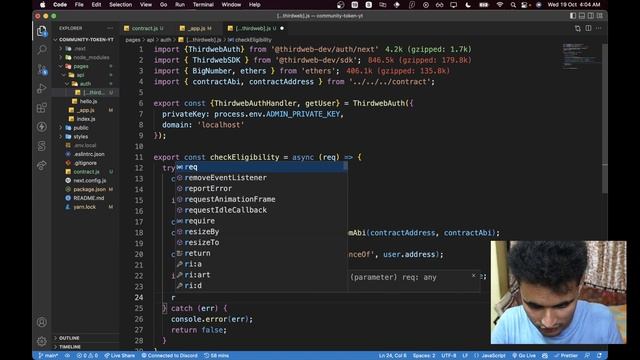Click the 58 mins time tracker status
Image resolution: width=640 pixels, height=360 pixels.
pyautogui.click(x=217, y=356)
